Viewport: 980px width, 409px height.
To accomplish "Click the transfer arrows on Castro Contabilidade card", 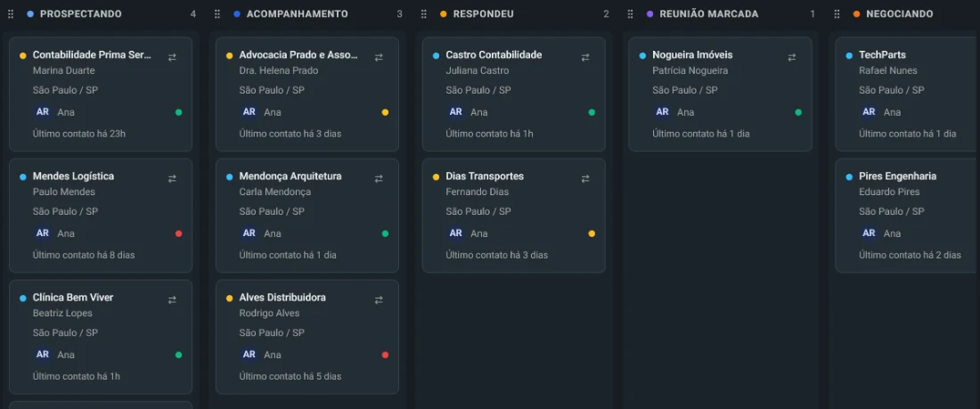I will [x=585, y=57].
